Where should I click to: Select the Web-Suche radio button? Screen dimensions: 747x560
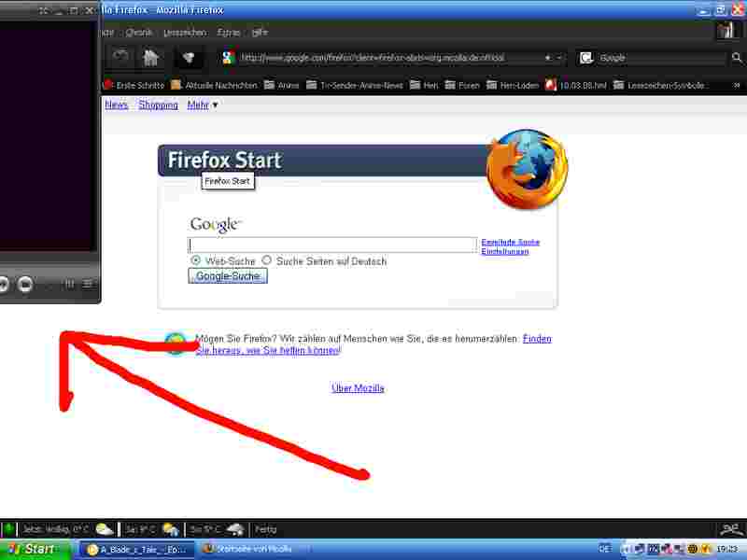coord(195,261)
